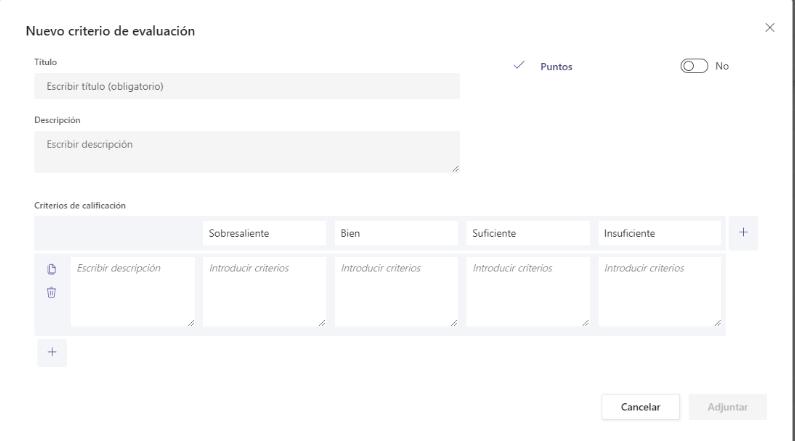This screenshot has height=441, width=795.
Task: Click the row's Escribir descripción cell
Action: (x=133, y=291)
